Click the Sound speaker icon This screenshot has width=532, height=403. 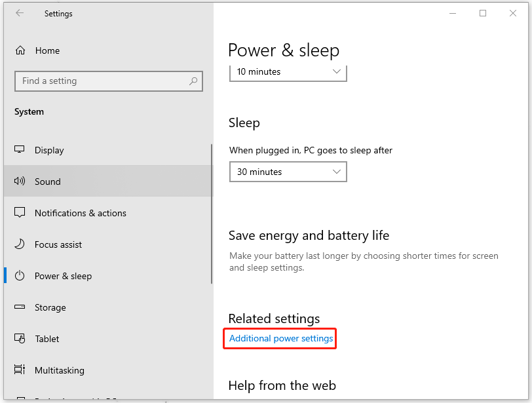[19, 182]
